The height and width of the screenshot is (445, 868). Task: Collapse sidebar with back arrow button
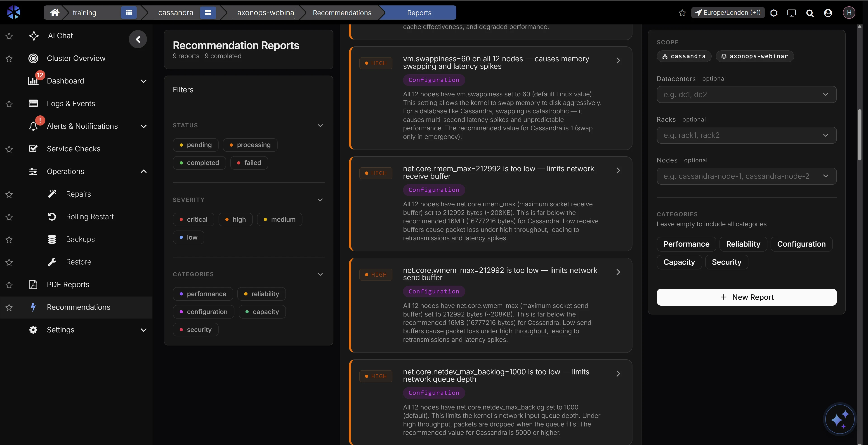point(138,39)
